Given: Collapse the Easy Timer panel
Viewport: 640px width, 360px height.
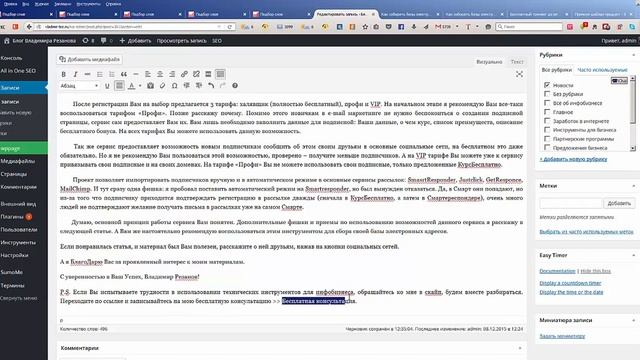Looking at the screenshot, I should pyautogui.click(x=634, y=255).
